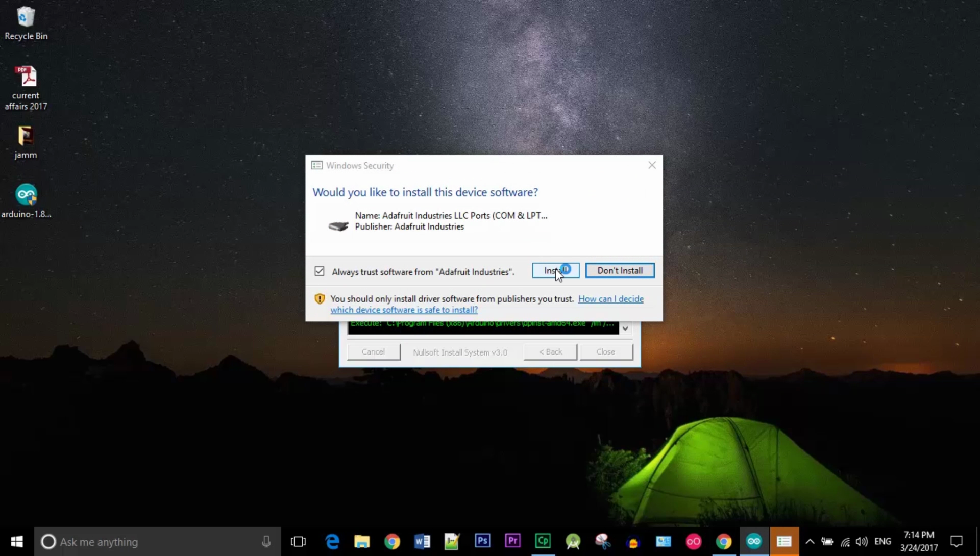Select the arduino-1.8 installer desktop icon
This screenshot has width=980, height=556.
(26, 201)
